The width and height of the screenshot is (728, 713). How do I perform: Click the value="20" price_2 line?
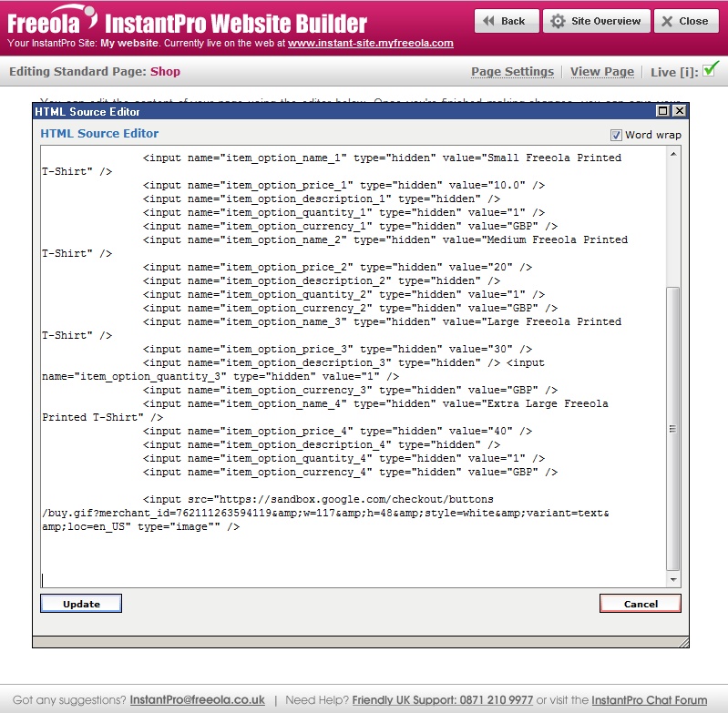pos(337,267)
